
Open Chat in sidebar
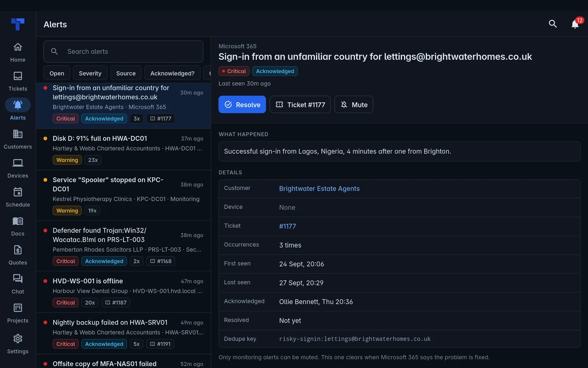point(18,284)
